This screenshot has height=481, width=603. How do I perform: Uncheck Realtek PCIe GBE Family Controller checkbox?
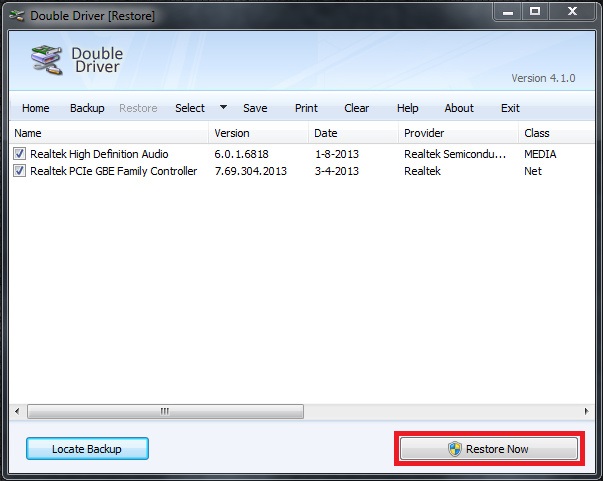point(20,171)
